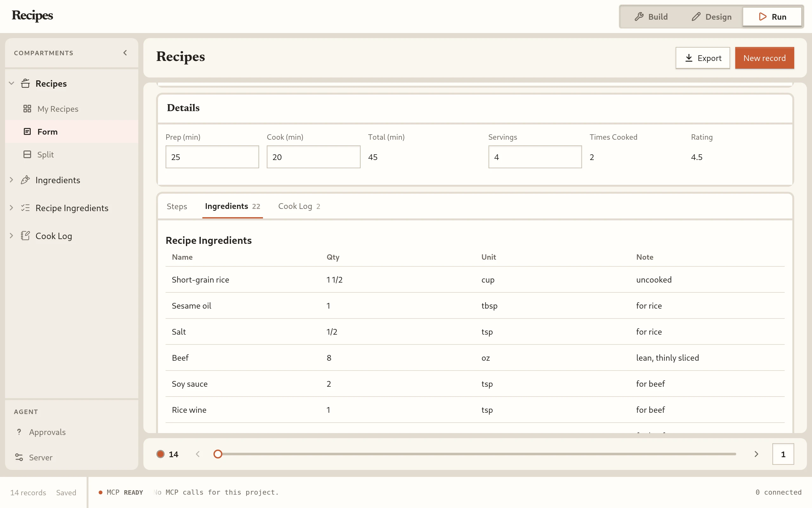
Task: Click the Salt ingredient name
Action: 179,331
